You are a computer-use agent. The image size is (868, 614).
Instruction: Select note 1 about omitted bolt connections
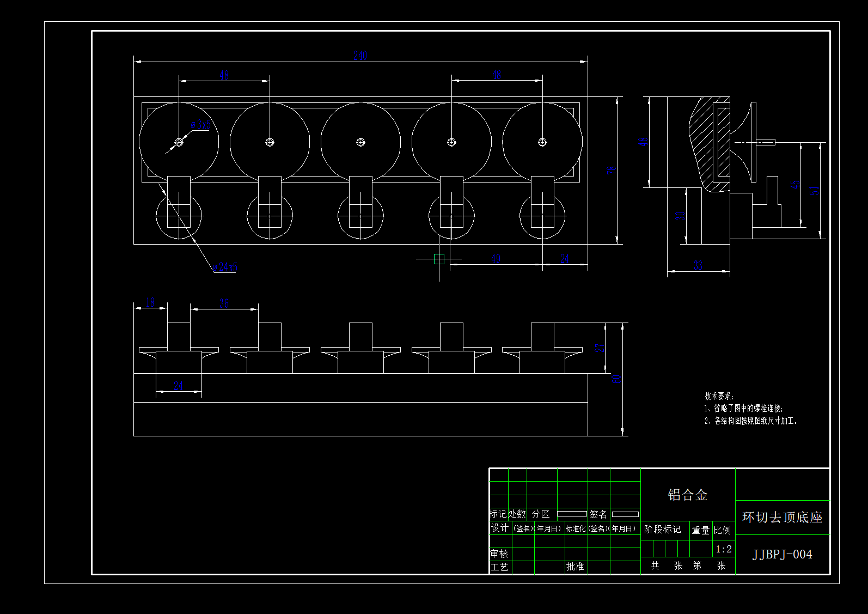(743, 408)
